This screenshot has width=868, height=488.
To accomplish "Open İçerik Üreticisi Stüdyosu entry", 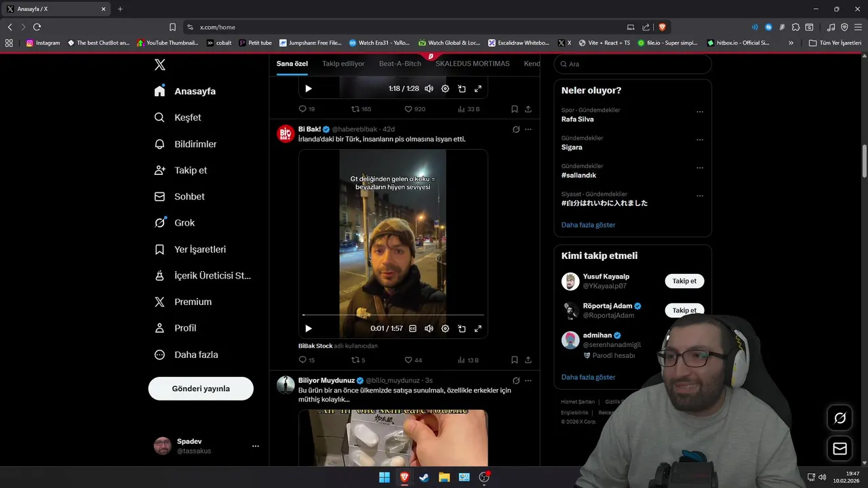I will 203,276.
